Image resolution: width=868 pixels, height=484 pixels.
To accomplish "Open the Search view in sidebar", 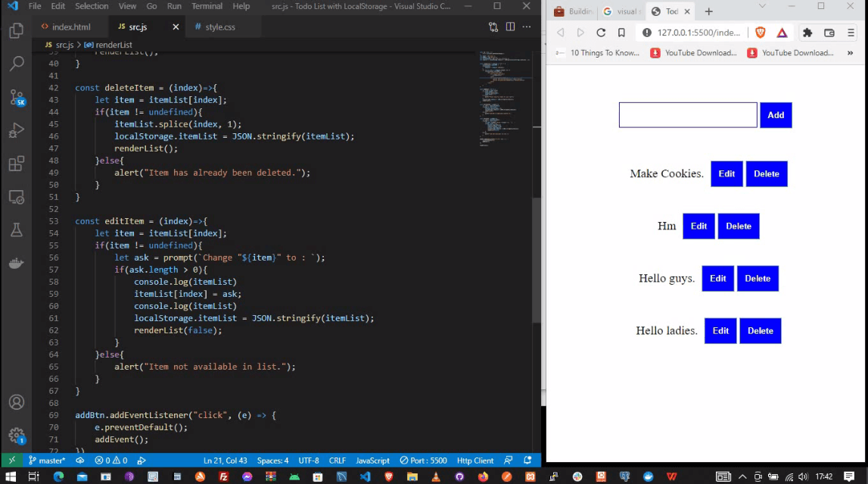I will [x=16, y=64].
